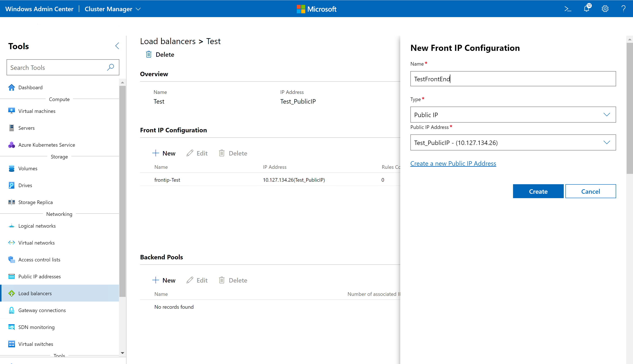Click the 10.127.134.26(Test_PublicIP) cell

294,180
